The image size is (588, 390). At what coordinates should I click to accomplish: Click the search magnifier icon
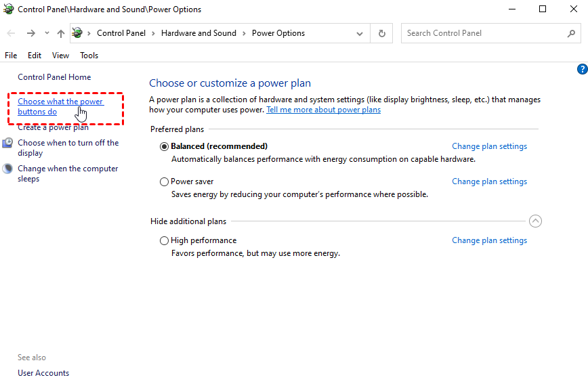pos(571,33)
